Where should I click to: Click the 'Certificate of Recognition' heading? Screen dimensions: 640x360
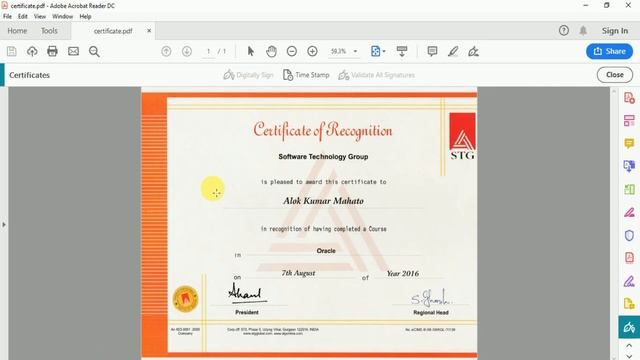pos(322,131)
